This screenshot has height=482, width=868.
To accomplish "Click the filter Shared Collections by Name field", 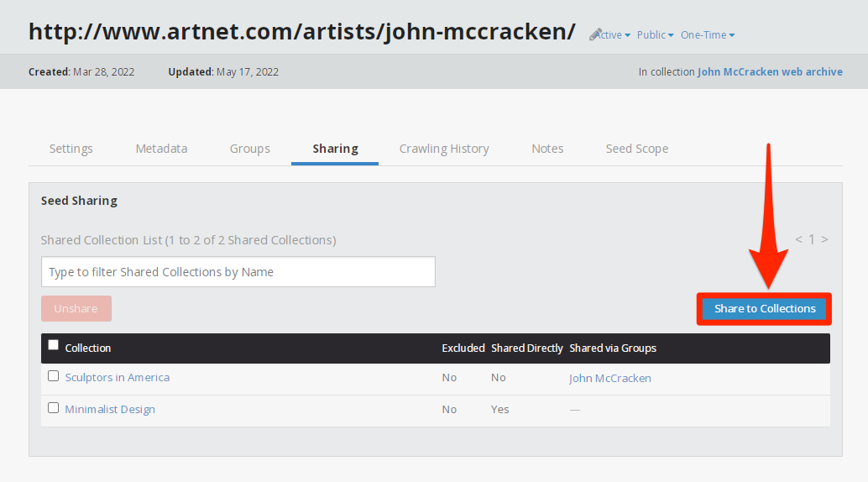I will click(x=238, y=272).
